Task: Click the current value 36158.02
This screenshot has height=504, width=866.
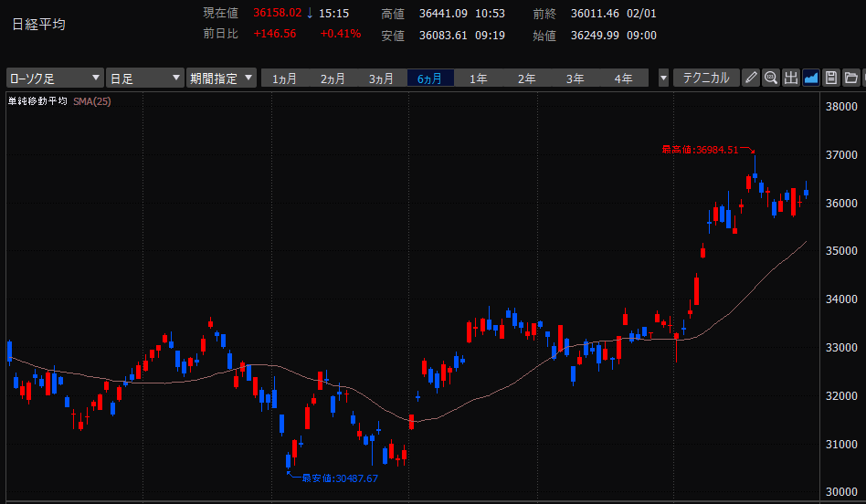Action: (x=278, y=13)
